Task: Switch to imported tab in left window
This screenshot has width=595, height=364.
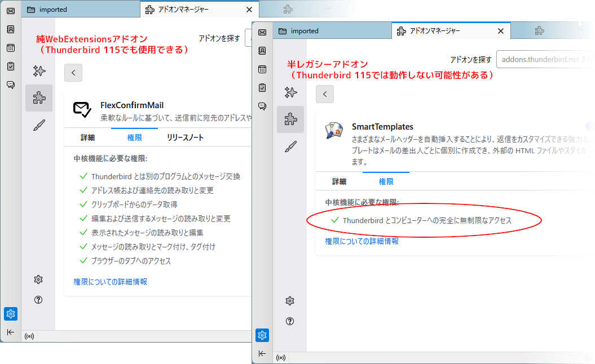Action: pyautogui.click(x=81, y=10)
